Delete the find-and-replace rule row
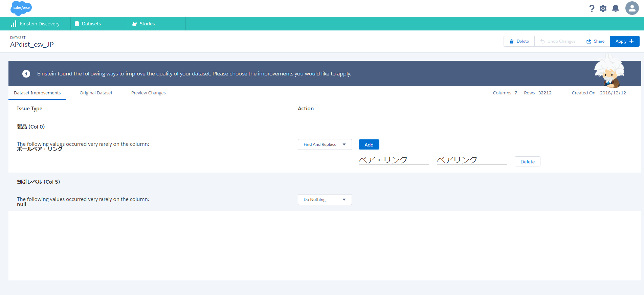The width and height of the screenshot is (644, 295). click(527, 162)
